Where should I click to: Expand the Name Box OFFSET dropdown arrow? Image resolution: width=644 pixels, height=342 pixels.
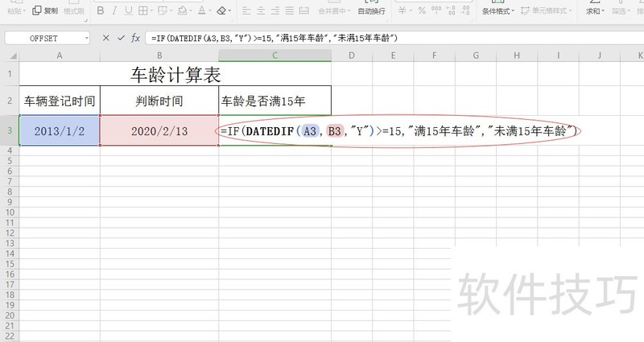(x=87, y=38)
